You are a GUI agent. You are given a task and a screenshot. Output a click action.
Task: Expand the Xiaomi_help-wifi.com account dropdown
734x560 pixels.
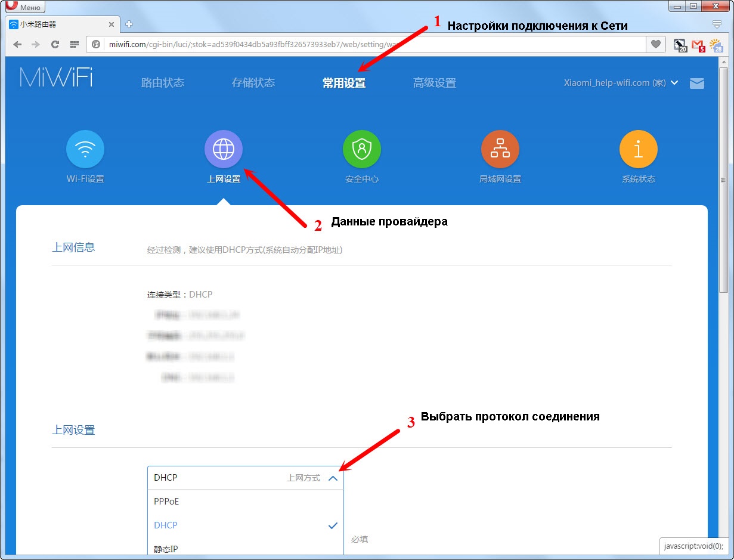point(621,83)
